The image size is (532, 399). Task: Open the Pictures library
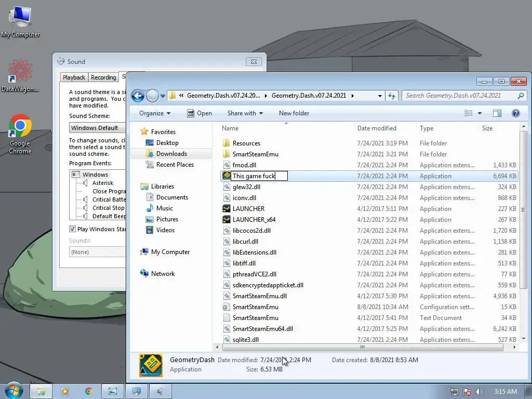coord(167,219)
